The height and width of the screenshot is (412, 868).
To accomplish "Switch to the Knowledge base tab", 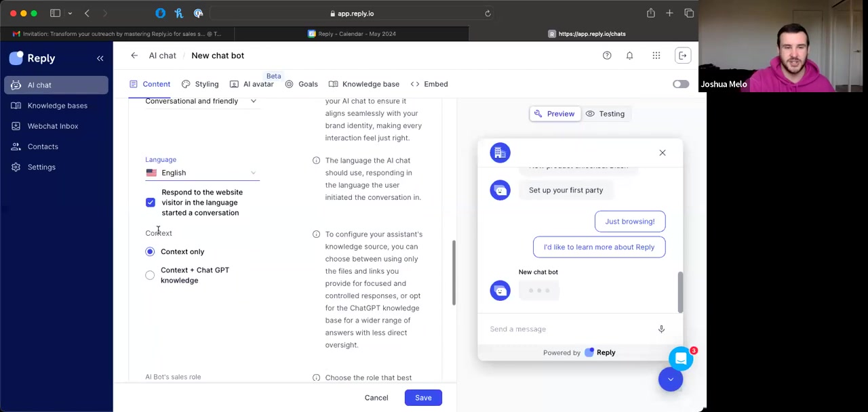I will pyautogui.click(x=364, y=84).
